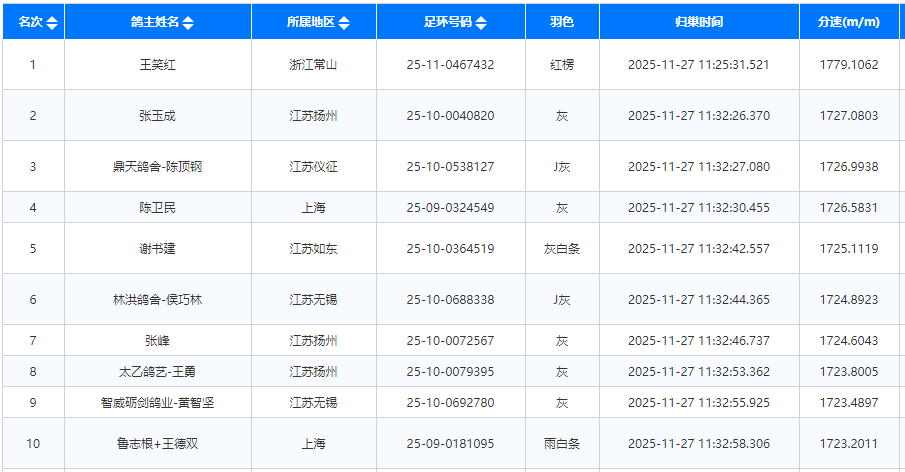Sort by 名次 using its sort arrows
Screen dimensions: 905x472
pos(53,23)
